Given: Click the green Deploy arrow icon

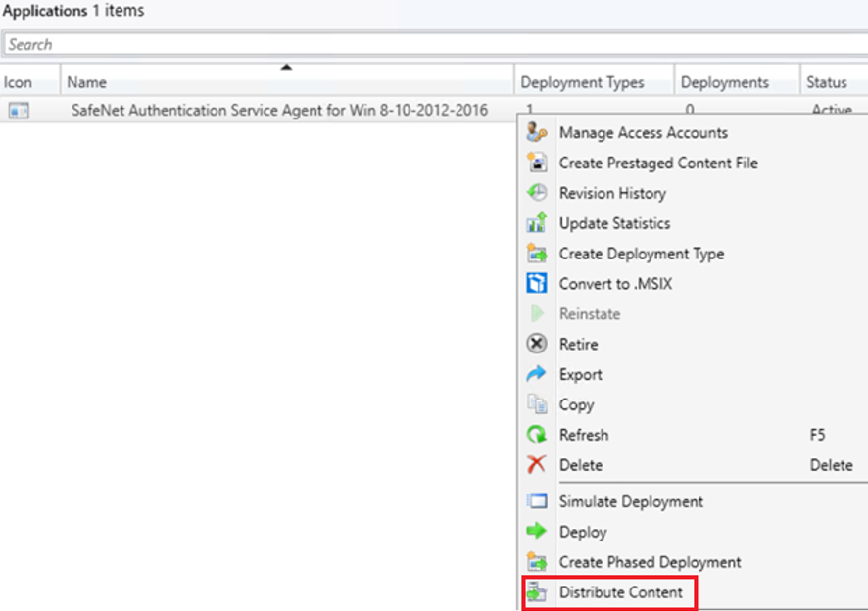Looking at the screenshot, I should click(x=536, y=532).
